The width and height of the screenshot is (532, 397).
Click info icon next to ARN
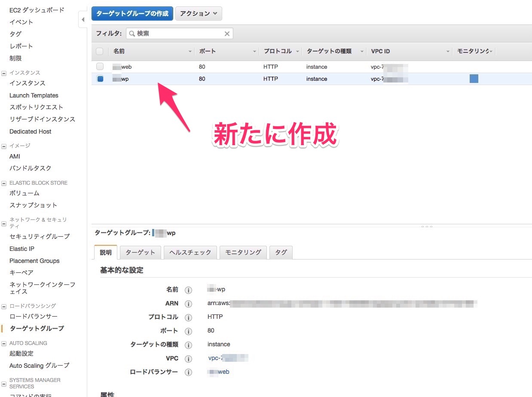click(188, 304)
